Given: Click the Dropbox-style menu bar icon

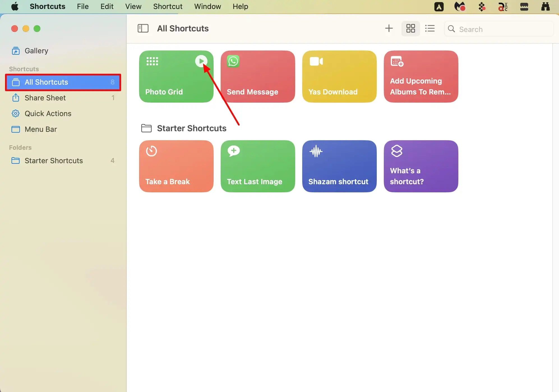Looking at the screenshot, I should pos(482,6).
